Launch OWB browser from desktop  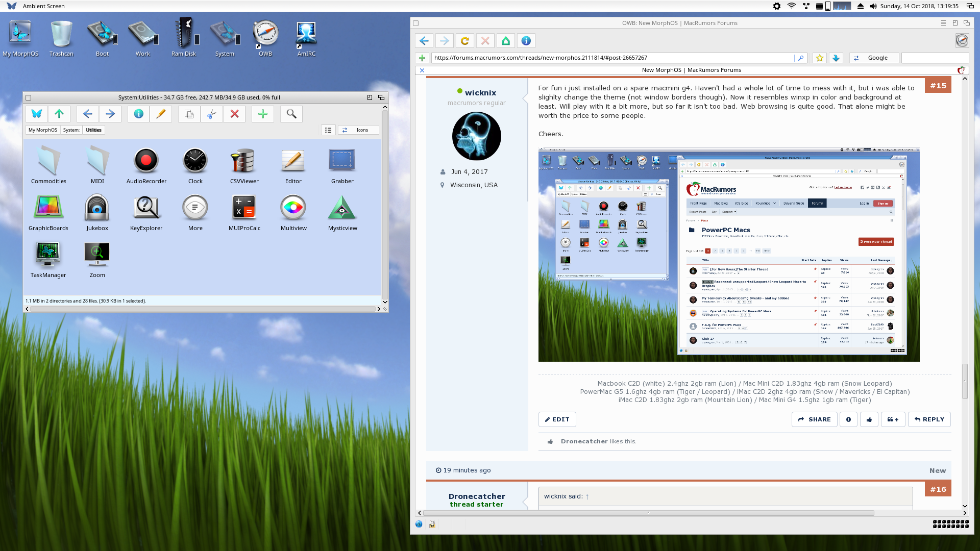point(265,38)
